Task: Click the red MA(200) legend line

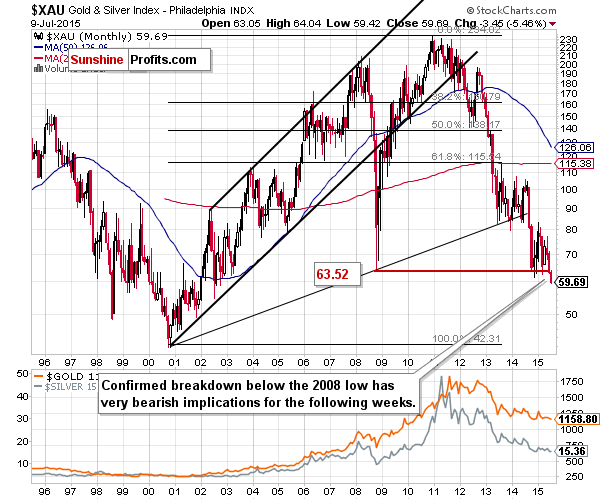Action: click(38, 59)
